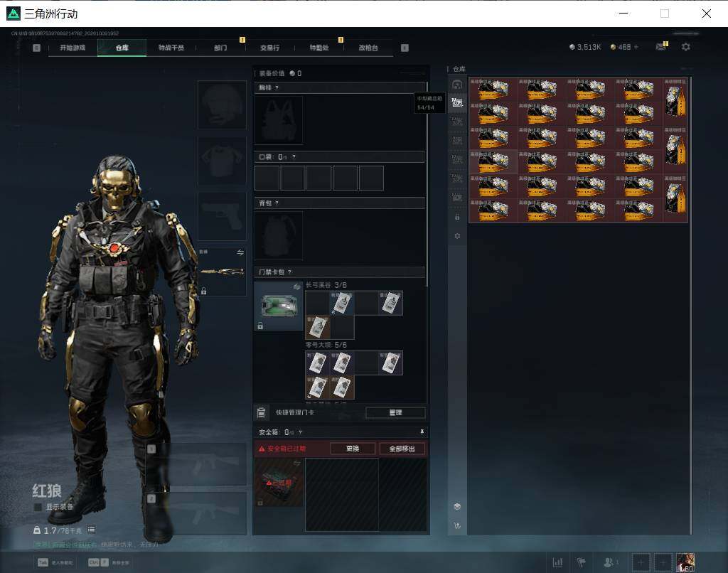Select the helmet category icon in warehouse sidebar

[457, 85]
